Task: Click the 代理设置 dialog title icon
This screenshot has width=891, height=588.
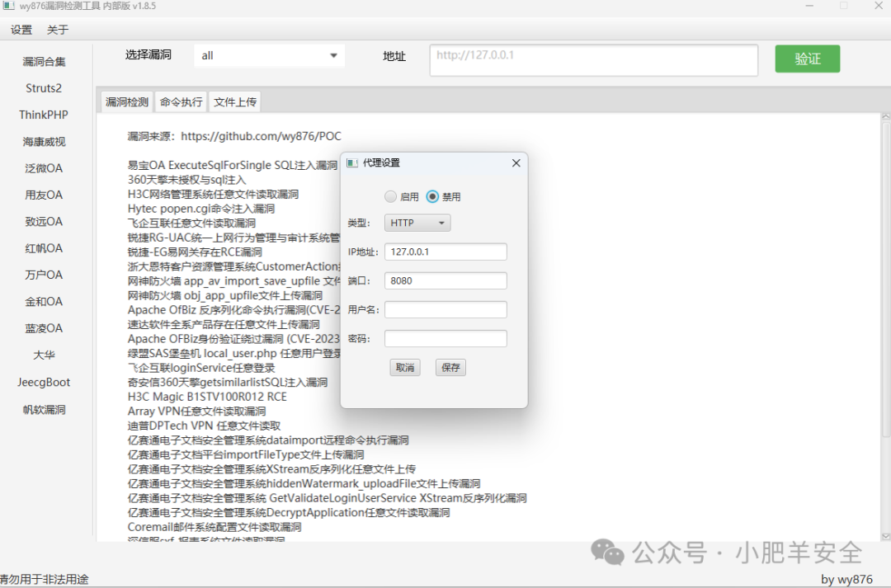Action: 352,163
